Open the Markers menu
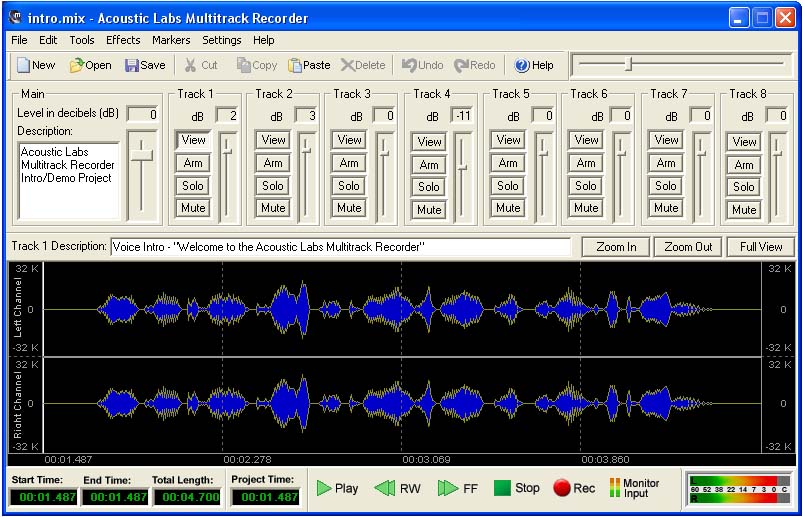 tap(171, 40)
